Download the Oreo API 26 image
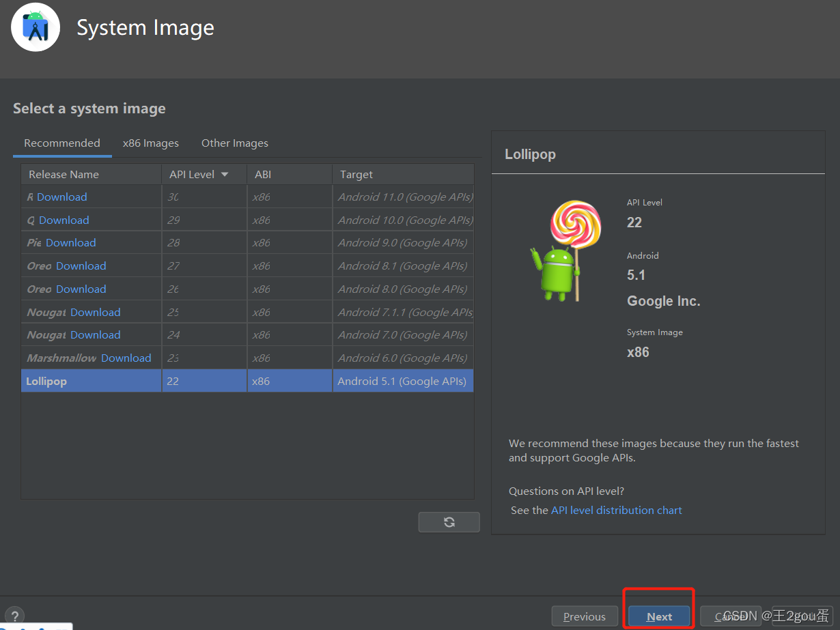 pyautogui.click(x=81, y=289)
